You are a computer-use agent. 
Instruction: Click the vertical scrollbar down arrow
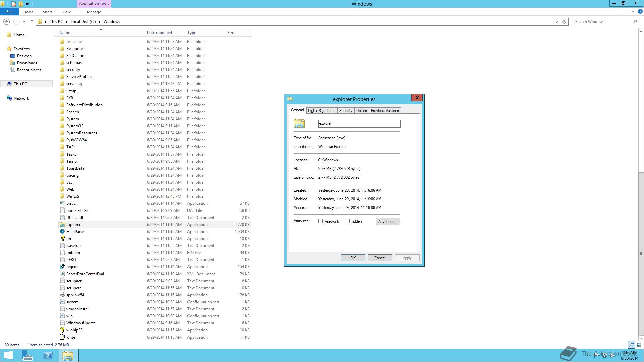coord(641,338)
